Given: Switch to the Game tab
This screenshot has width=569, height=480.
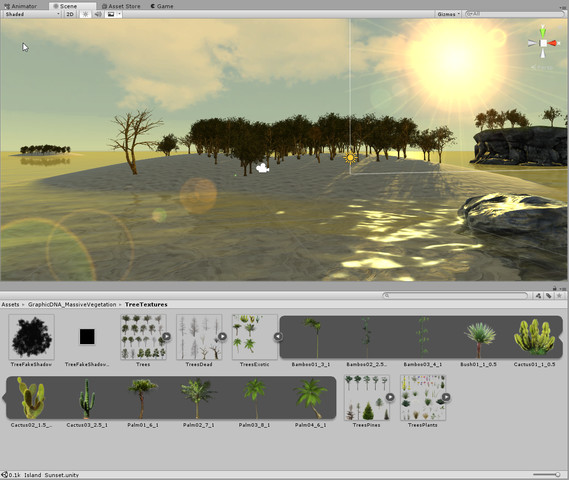Looking at the screenshot, I should [161, 6].
